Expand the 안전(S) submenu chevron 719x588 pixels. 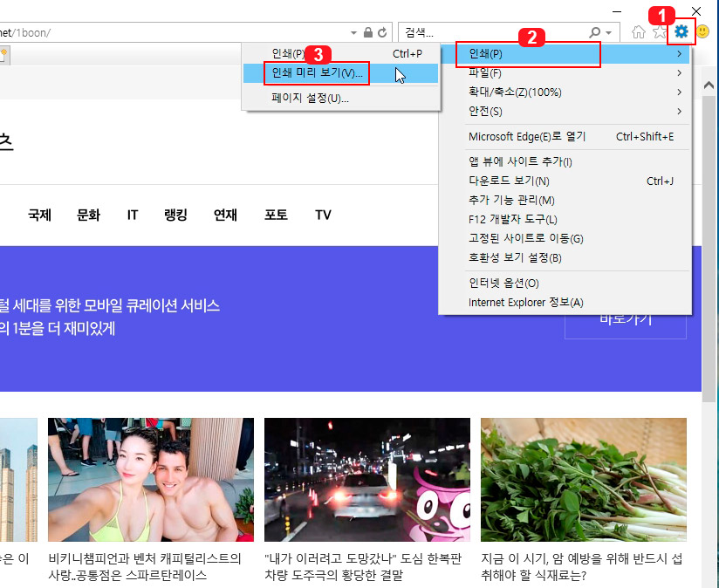click(x=680, y=112)
